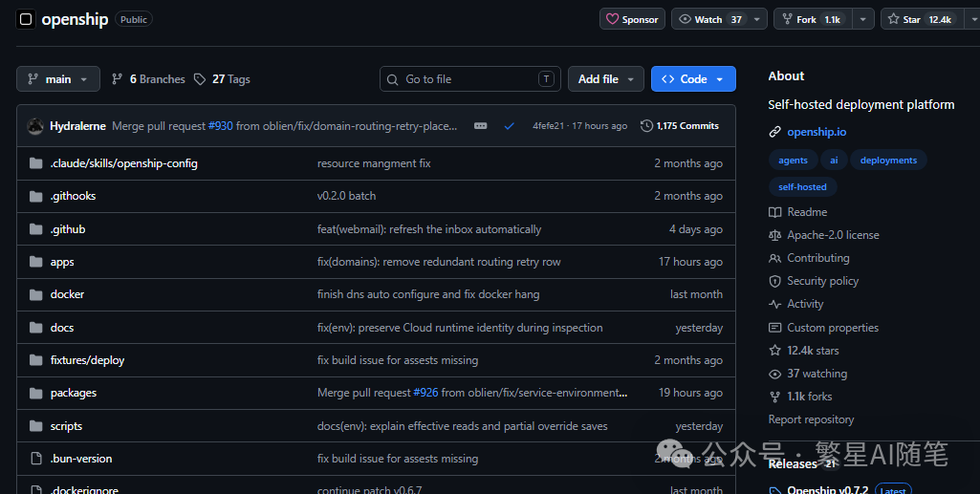Screen dimensions: 980x494
Task: Click folder icon beside docker
Action: (x=36, y=295)
